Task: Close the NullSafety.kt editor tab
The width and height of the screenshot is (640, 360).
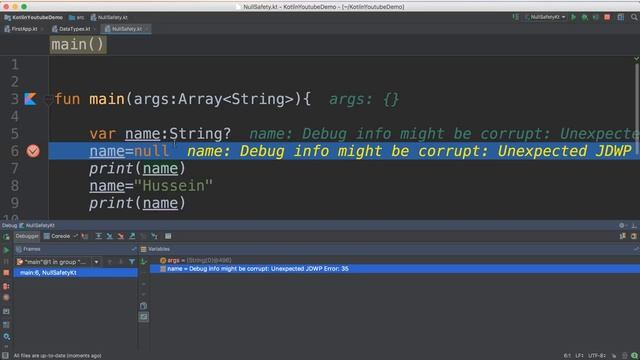Action: [x=147, y=29]
